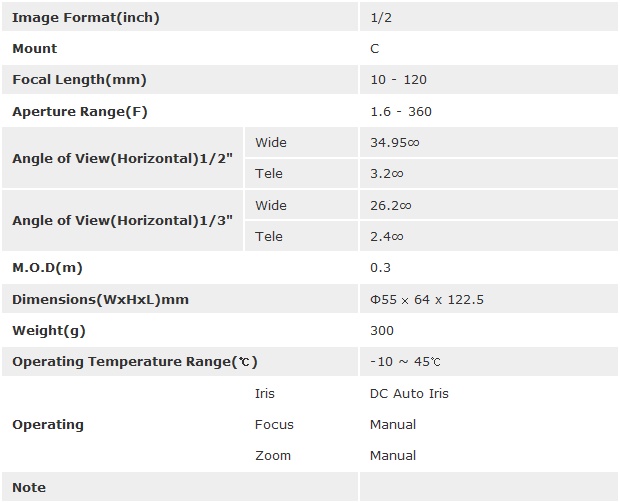Select the M.O.D value 0.3
This screenshot has height=503, width=620.
[380, 268]
